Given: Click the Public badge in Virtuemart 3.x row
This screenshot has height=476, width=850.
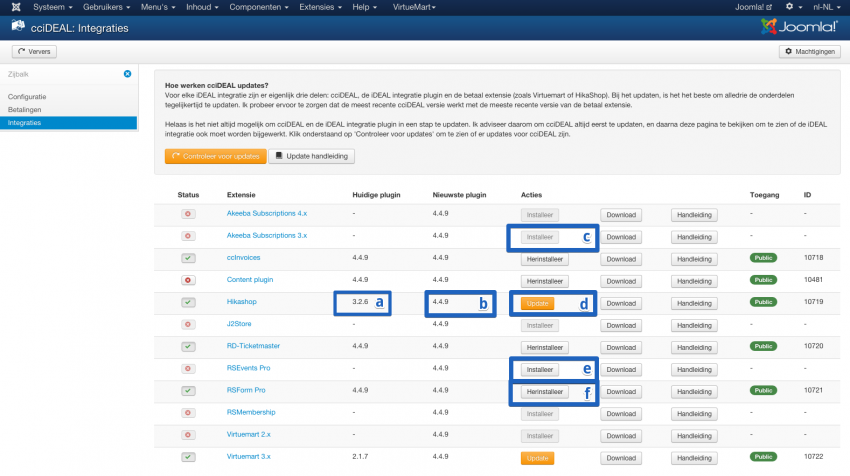Looking at the screenshot, I should click(763, 456).
